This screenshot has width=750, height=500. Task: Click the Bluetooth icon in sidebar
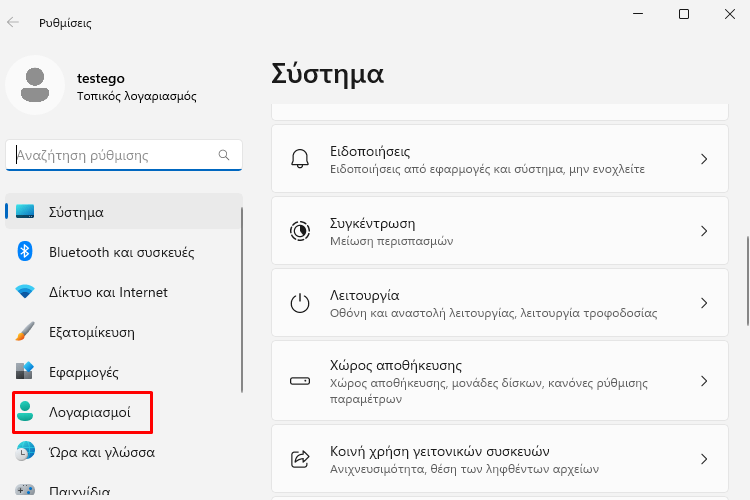[x=24, y=252]
